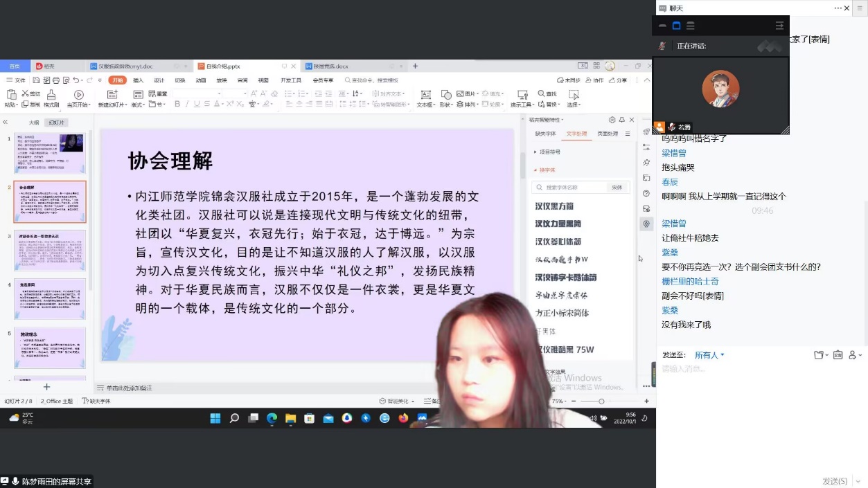The height and width of the screenshot is (488, 868).
Task: Click the zoom in plus button
Action: pyautogui.click(x=646, y=401)
